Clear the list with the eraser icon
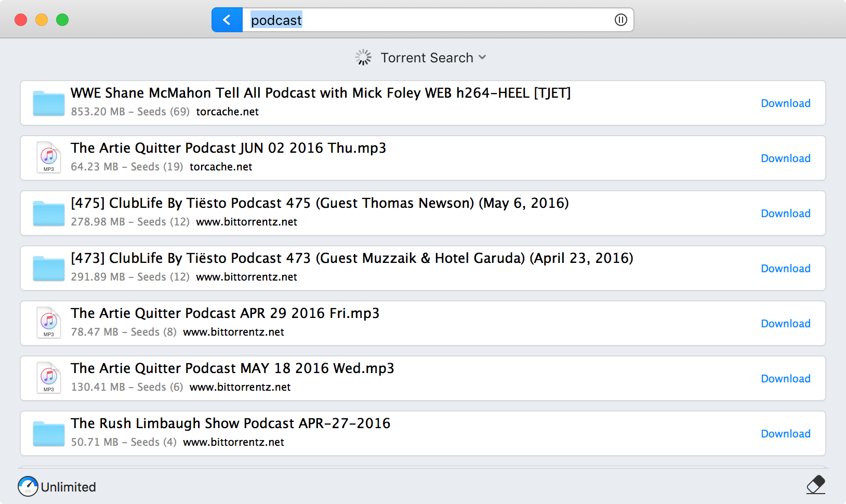Image resolution: width=846 pixels, height=504 pixels. coord(816,484)
